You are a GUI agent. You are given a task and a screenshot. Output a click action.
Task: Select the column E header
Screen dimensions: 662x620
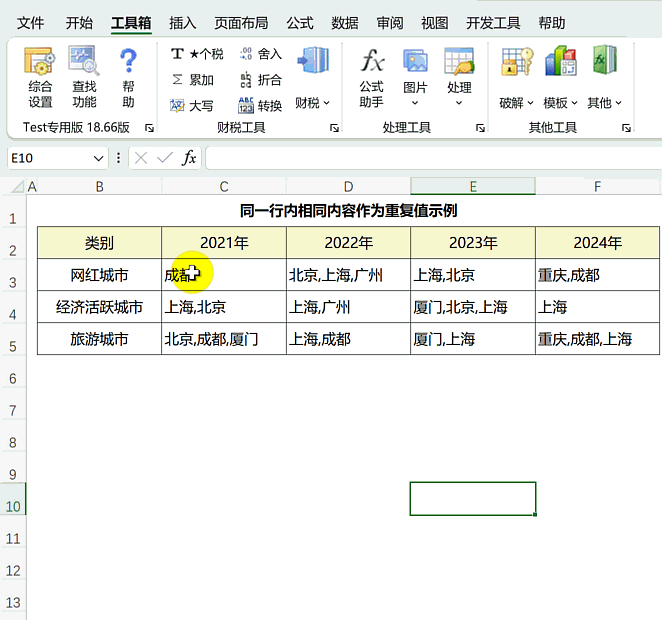point(472,187)
